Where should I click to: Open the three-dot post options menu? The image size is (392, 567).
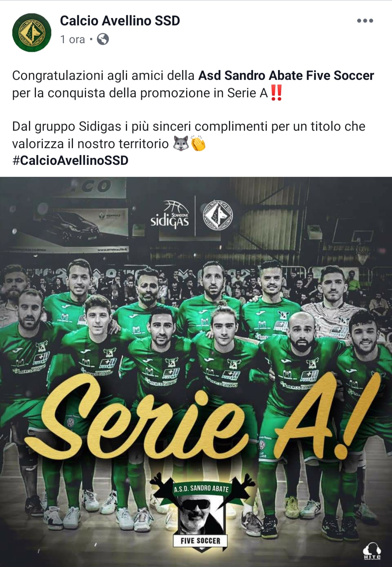[365, 21]
